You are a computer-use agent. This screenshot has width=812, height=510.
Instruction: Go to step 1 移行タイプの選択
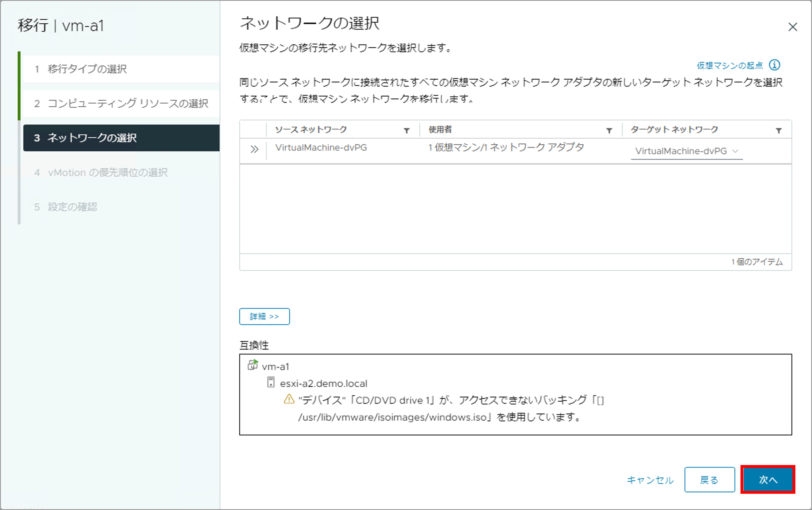click(x=121, y=69)
